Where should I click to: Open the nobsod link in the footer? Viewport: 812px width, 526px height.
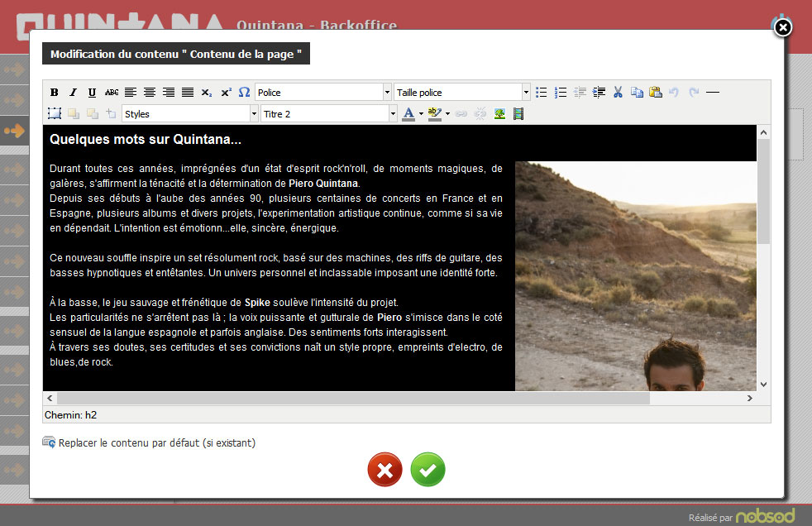[x=766, y=515]
